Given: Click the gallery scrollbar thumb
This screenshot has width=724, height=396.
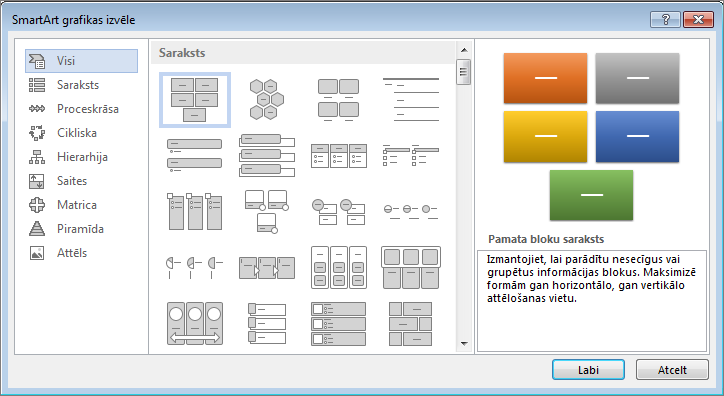Looking at the screenshot, I should coord(464,72).
